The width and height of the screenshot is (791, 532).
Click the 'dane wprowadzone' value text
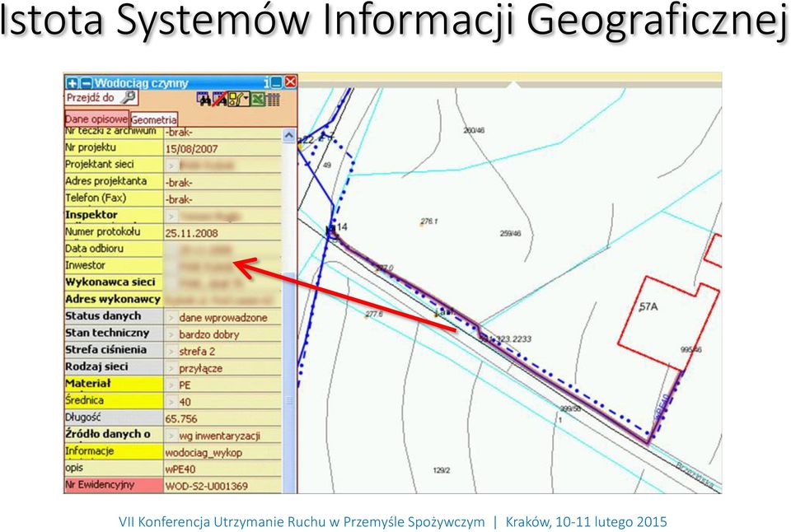point(223,318)
